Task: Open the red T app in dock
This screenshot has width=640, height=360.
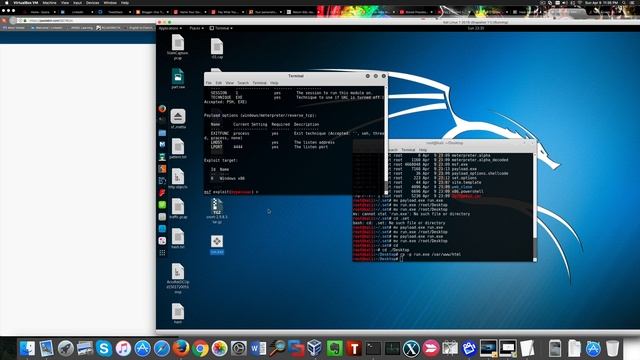Action: [353, 349]
